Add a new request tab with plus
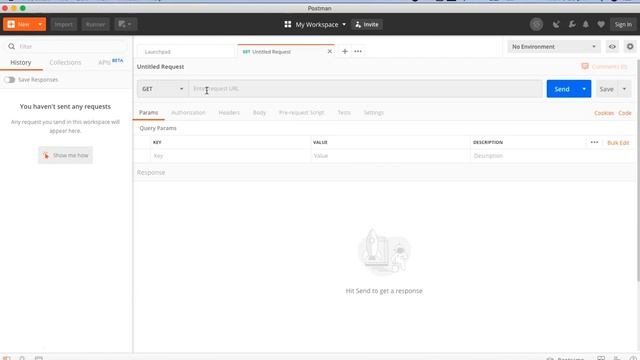The image size is (640, 360). point(345,51)
